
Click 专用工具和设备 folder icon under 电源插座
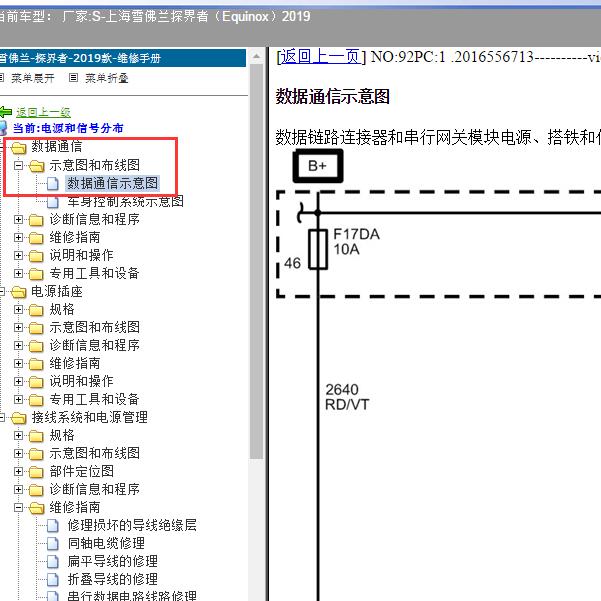(37, 400)
